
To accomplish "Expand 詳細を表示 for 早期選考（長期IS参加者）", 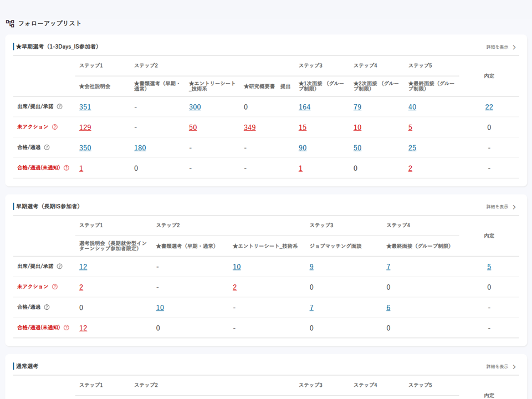I will (x=501, y=207).
